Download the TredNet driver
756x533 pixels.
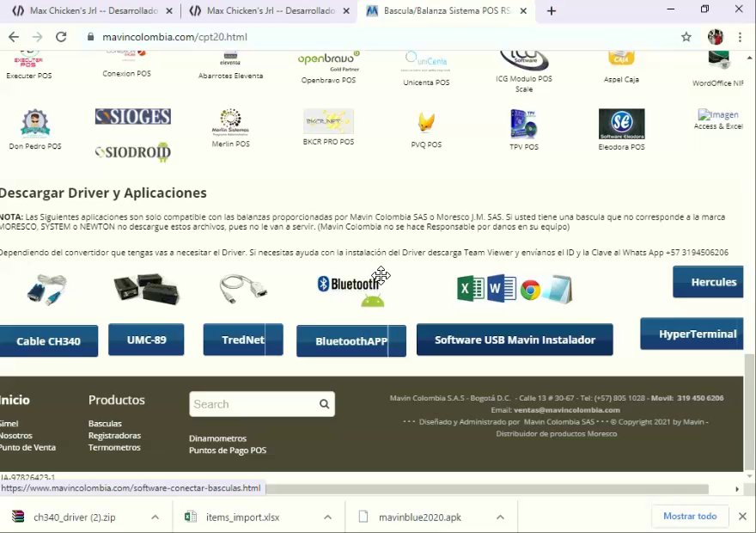tap(243, 340)
